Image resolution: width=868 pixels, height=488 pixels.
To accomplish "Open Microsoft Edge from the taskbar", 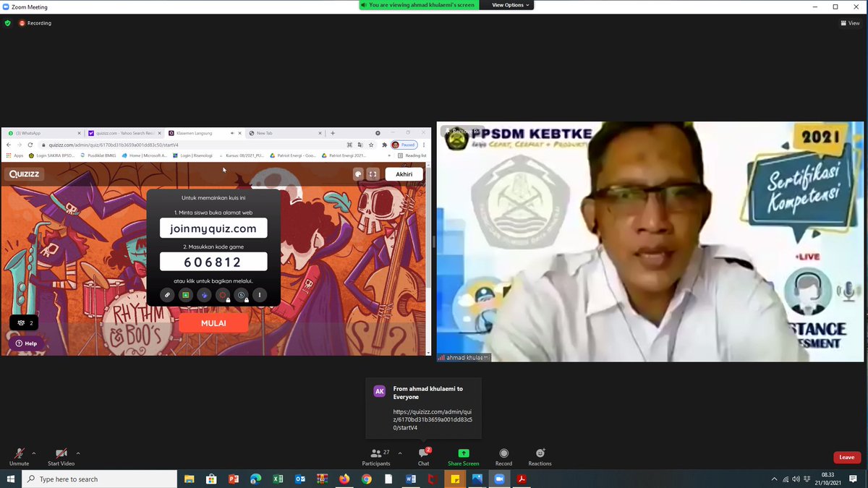I will [255, 479].
